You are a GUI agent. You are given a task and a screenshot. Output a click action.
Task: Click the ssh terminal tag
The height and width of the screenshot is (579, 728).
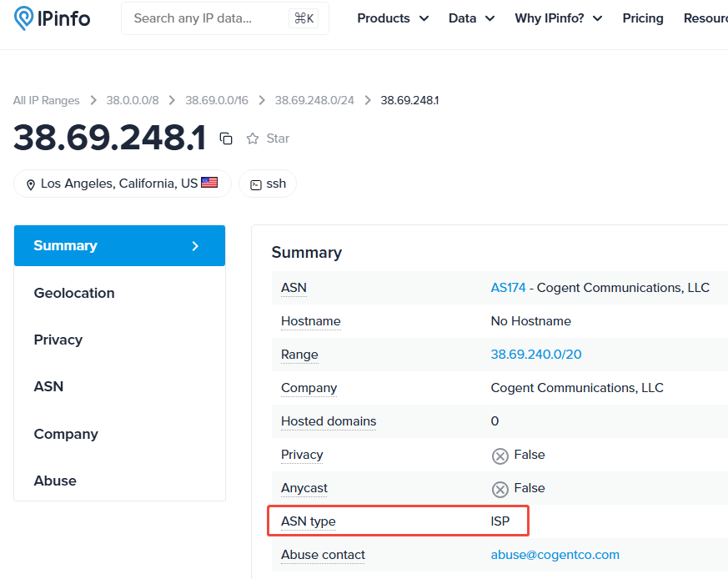267,184
